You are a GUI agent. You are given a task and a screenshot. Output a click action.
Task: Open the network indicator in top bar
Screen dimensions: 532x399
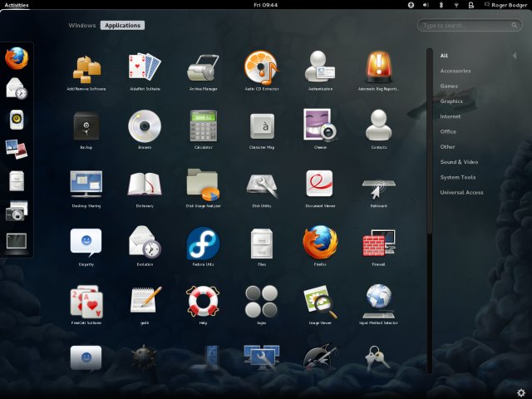tap(456, 5)
